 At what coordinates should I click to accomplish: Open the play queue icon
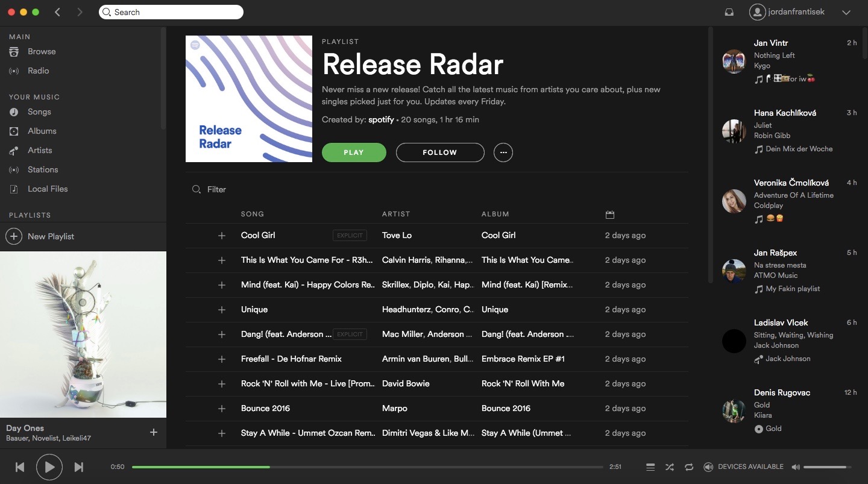(x=650, y=467)
